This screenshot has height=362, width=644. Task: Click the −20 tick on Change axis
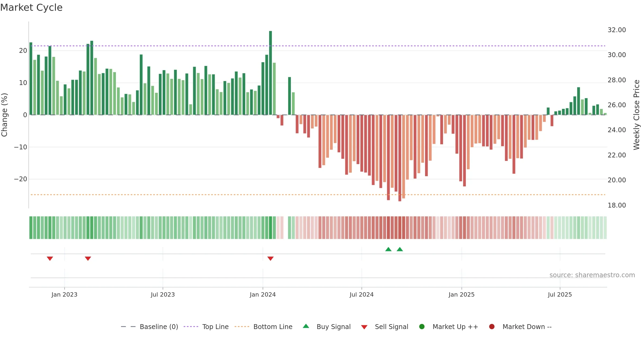pos(21,179)
